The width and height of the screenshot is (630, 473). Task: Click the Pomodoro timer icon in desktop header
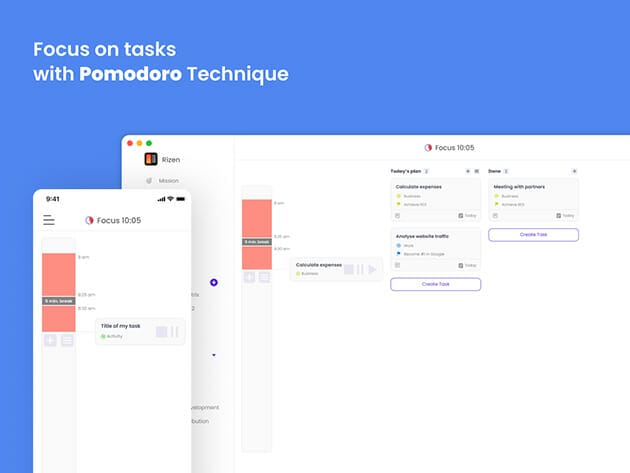click(x=428, y=147)
